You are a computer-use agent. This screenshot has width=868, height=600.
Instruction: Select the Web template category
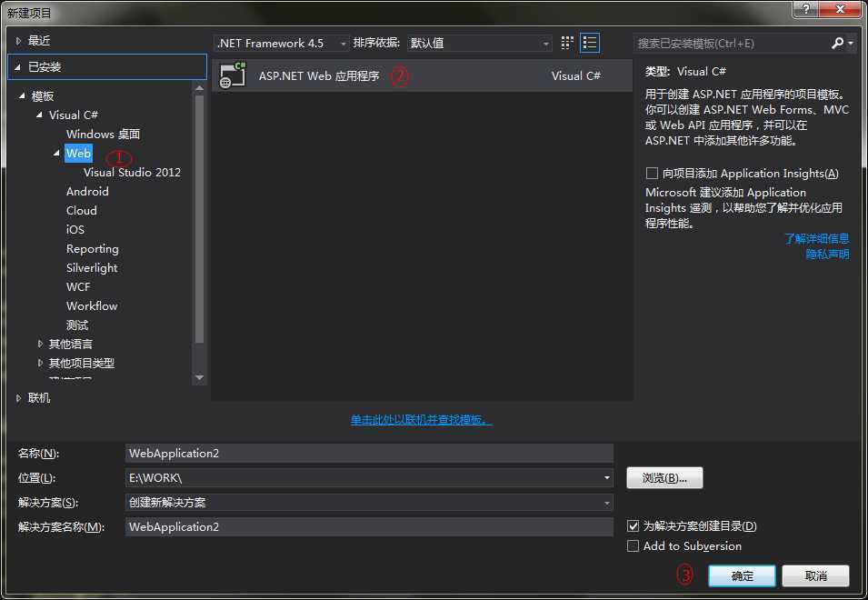[x=78, y=154]
